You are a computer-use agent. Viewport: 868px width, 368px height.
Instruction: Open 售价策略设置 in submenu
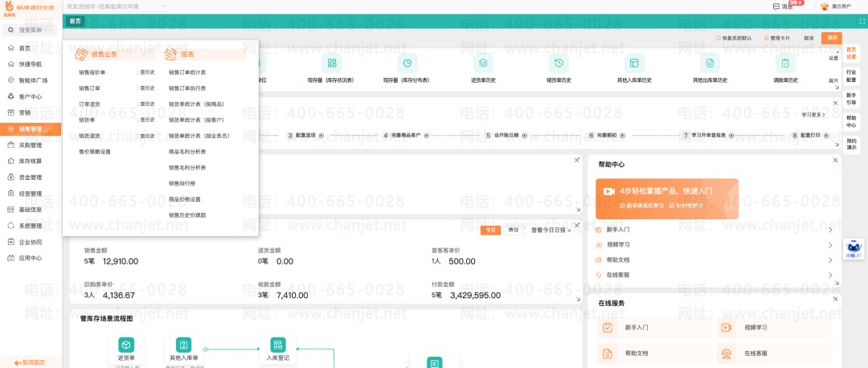[x=95, y=152]
